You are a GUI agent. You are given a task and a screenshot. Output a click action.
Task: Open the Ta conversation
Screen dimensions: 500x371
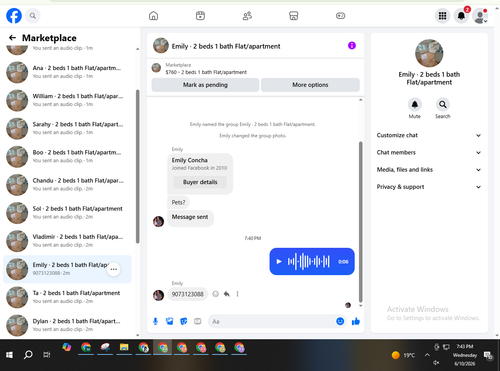click(67, 297)
